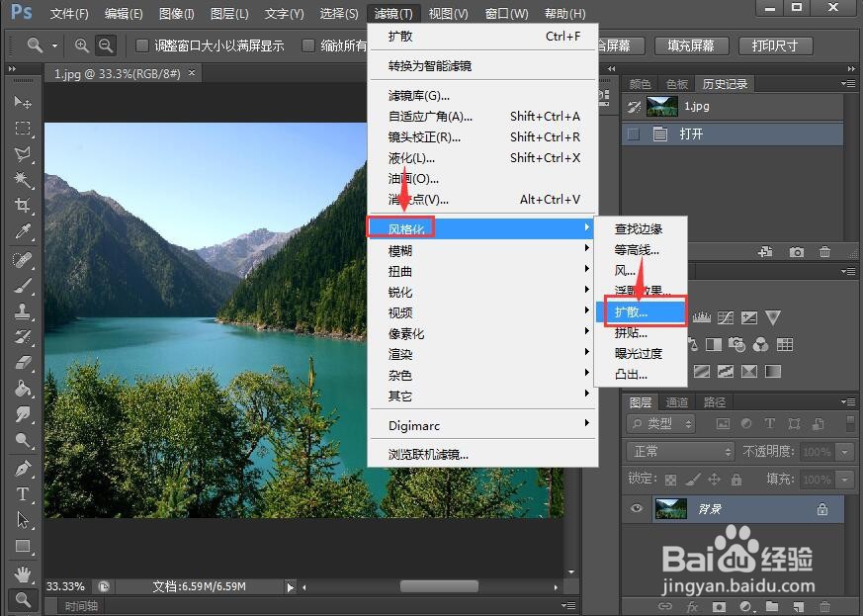Open the 类型 layer filter dropdown
The width and height of the screenshot is (863, 616).
tap(660, 423)
